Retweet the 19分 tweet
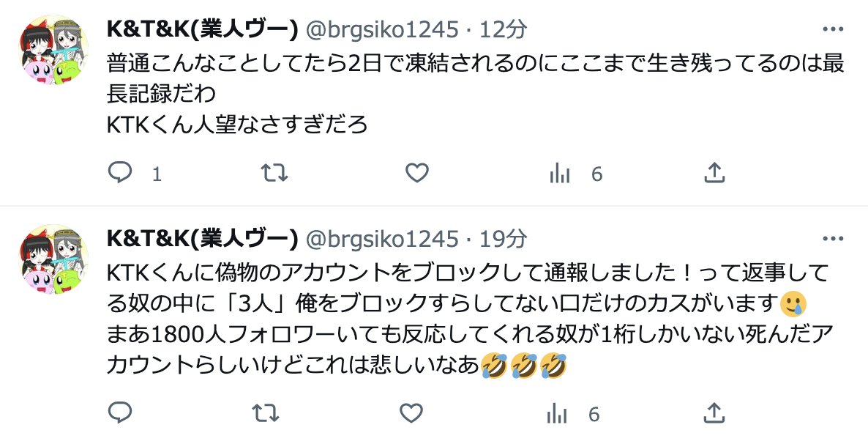Viewport: 868px width, 444px height. [266, 413]
